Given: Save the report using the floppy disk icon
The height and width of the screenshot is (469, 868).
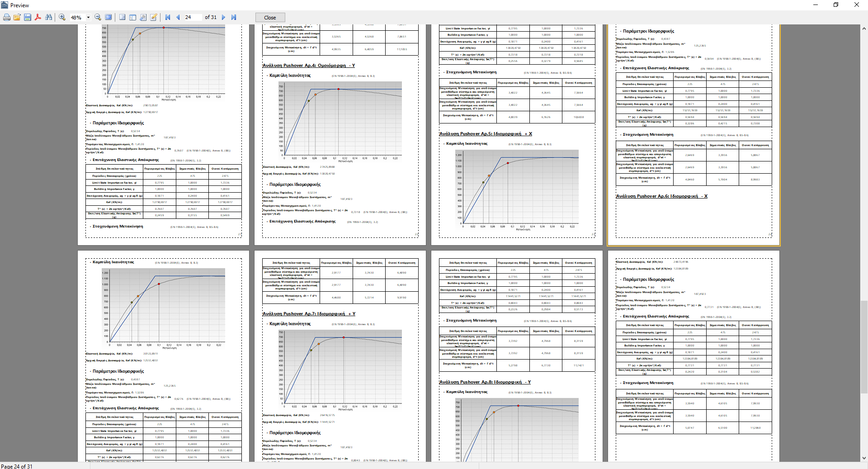Looking at the screenshot, I should pos(28,17).
